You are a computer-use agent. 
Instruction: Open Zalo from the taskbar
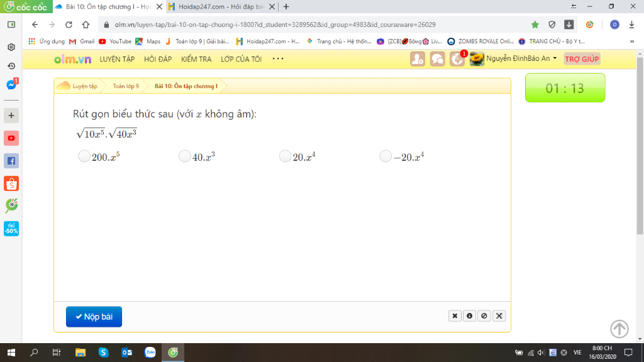coord(150,353)
